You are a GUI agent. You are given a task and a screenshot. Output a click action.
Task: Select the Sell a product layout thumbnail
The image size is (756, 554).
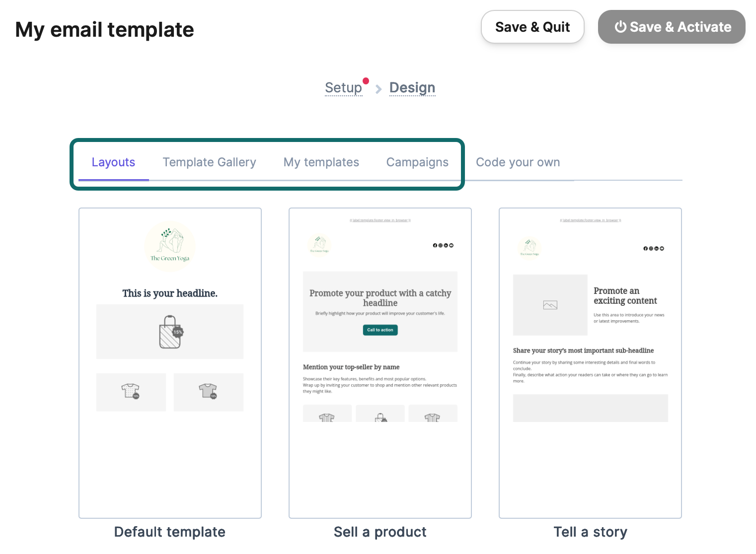[x=380, y=362]
